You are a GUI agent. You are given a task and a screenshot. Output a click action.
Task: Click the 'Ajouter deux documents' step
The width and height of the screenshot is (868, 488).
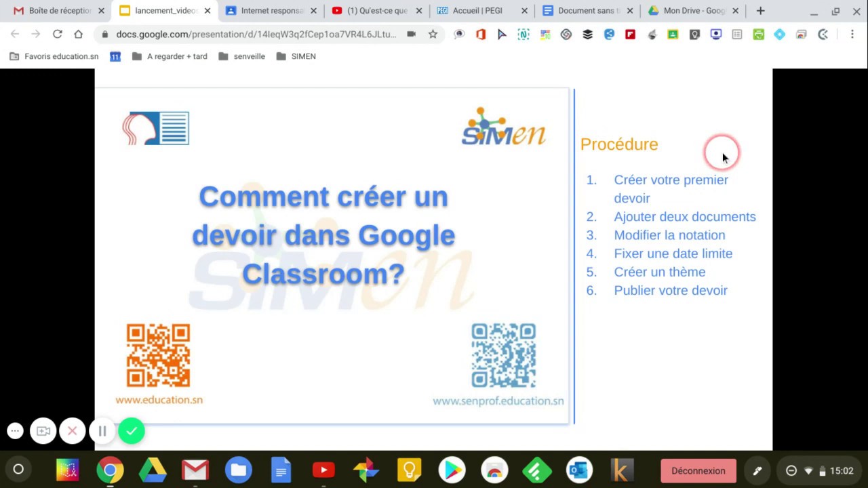[685, 216]
